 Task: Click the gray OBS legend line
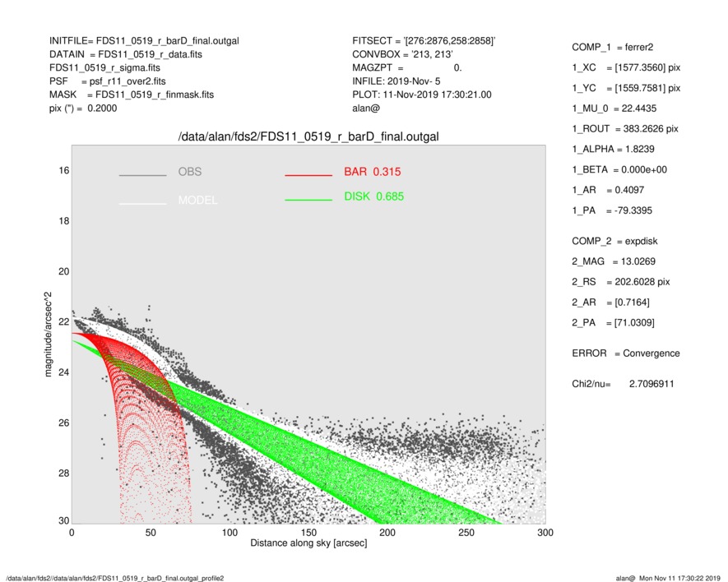142,176
